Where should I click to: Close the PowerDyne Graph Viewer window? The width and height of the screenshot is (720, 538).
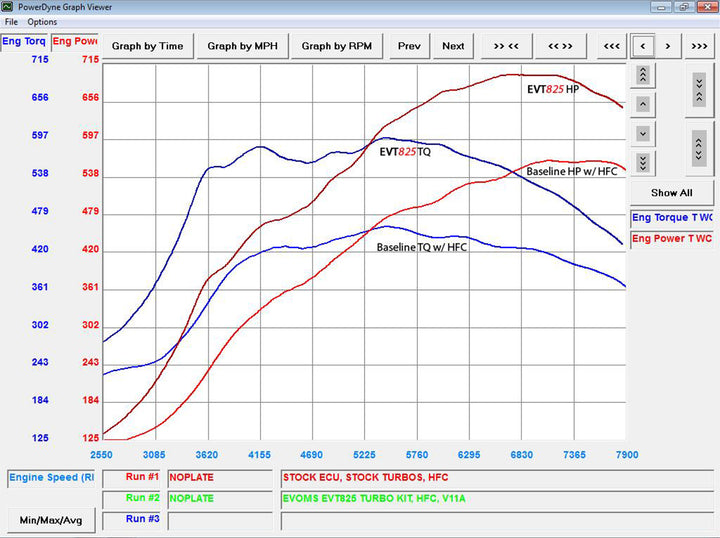coord(707,7)
